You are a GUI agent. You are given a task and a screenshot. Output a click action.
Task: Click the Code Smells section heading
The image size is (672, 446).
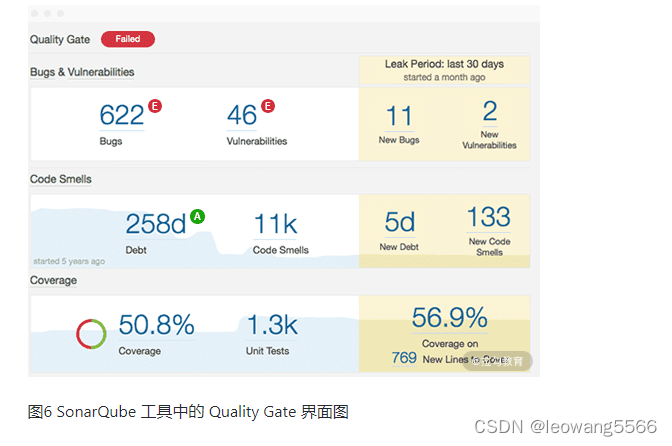(60, 179)
